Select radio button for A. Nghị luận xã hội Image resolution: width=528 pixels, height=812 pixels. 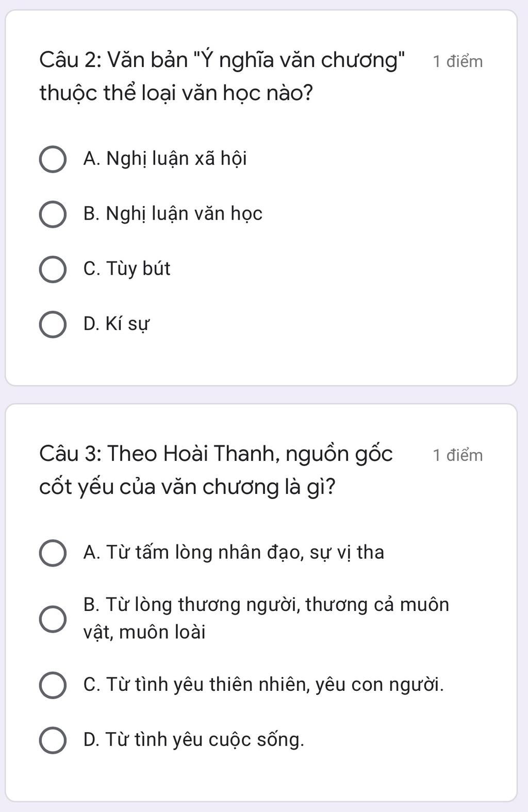[53, 159]
